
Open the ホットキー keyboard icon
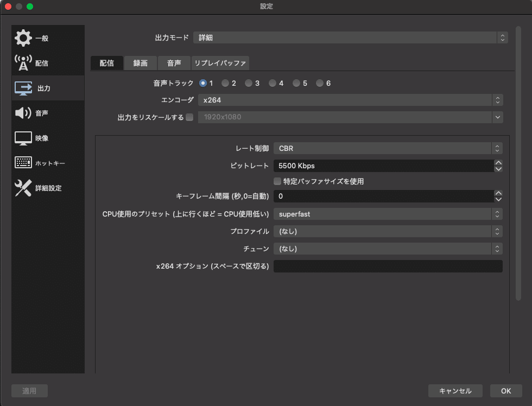point(23,162)
